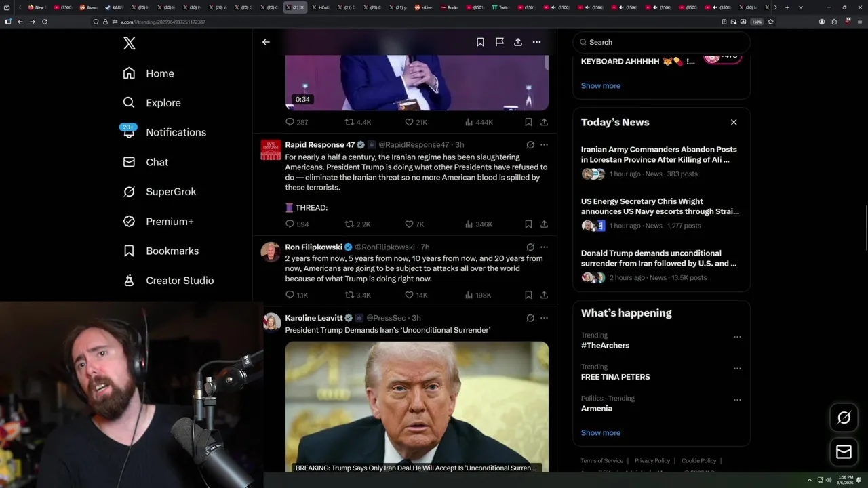Open more options on Rapid Response post
The height and width of the screenshot is (488, 868).
[x=544, y=145]
